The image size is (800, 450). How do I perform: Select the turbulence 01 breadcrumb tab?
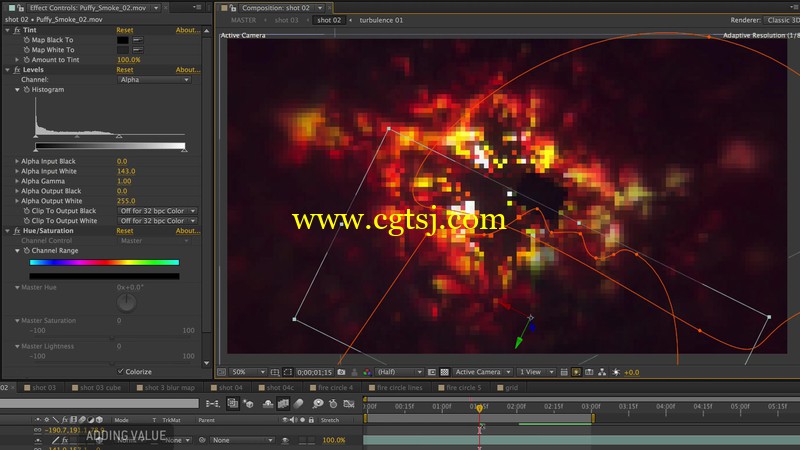(x=381, y=20)
